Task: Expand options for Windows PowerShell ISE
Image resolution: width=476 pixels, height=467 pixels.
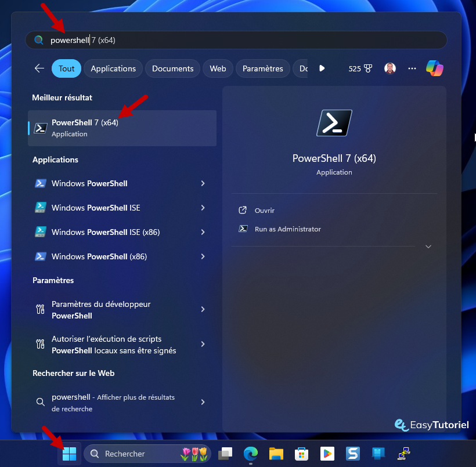Action: coord(203,208)
